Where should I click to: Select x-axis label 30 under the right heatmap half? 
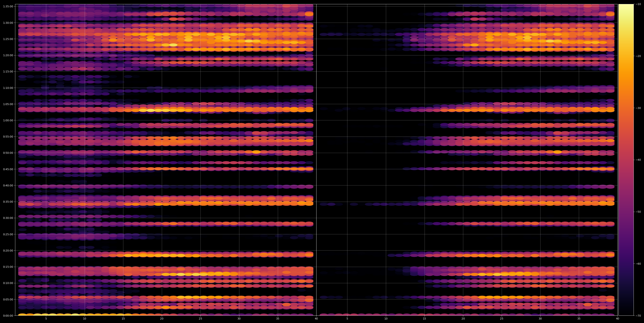point(540,319)
